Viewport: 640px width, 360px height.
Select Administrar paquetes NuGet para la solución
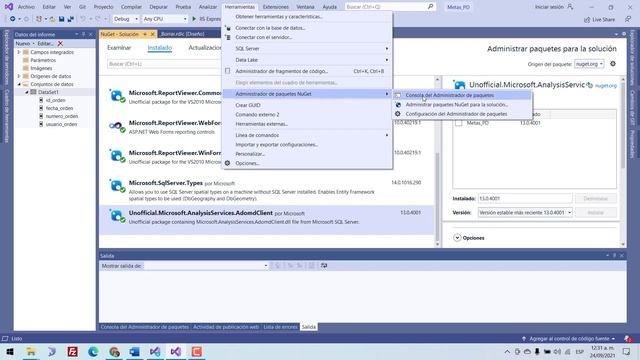(462, 104)
